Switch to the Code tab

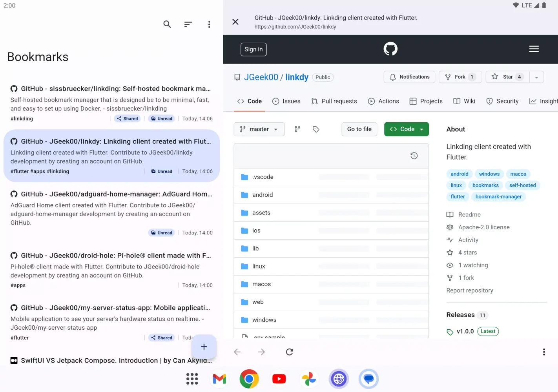click(x=250, y=101)
